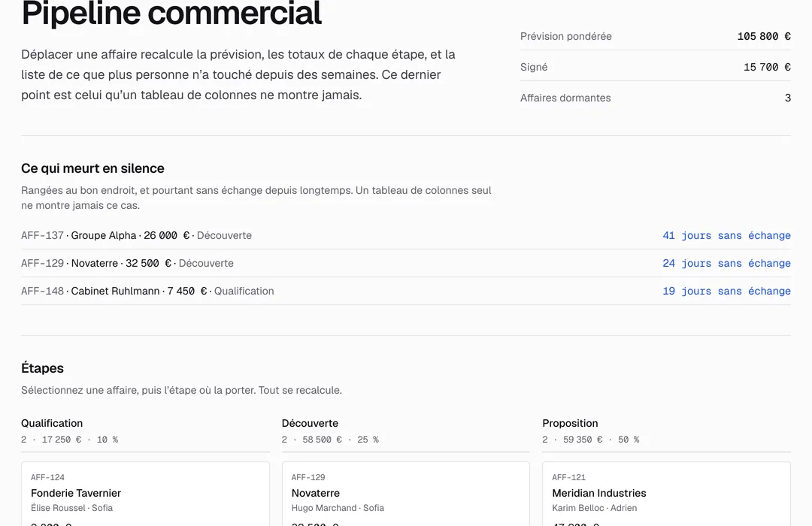
Task: Select the Fonderie Tavernier deal card
Action: (146, 494)
